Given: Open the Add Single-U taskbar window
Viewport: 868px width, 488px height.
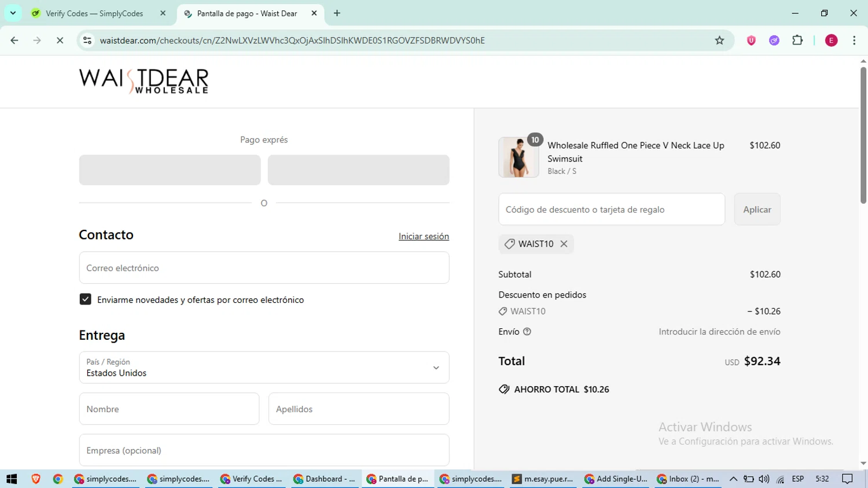Looking at the screenshot, I should tap(616, 479).
